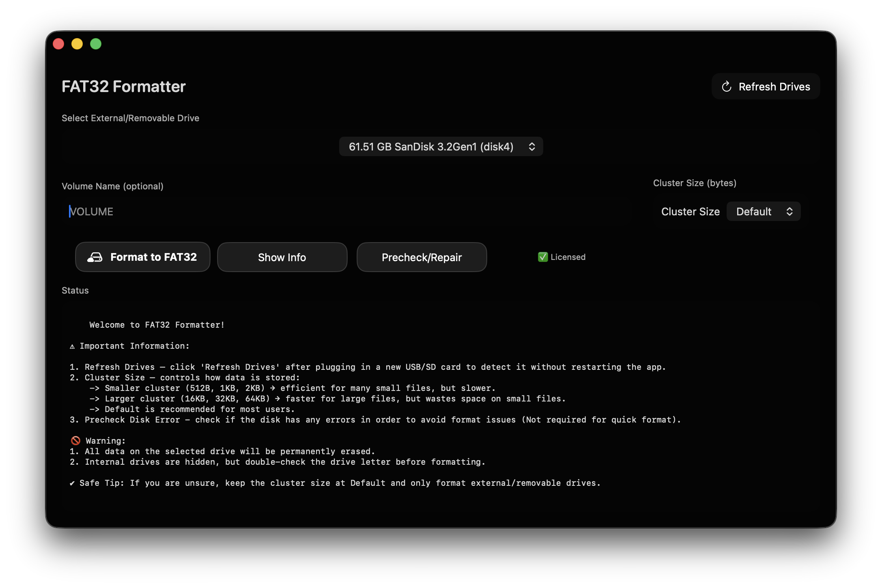Click the 'Status' section heading

[x=75, y=290]
